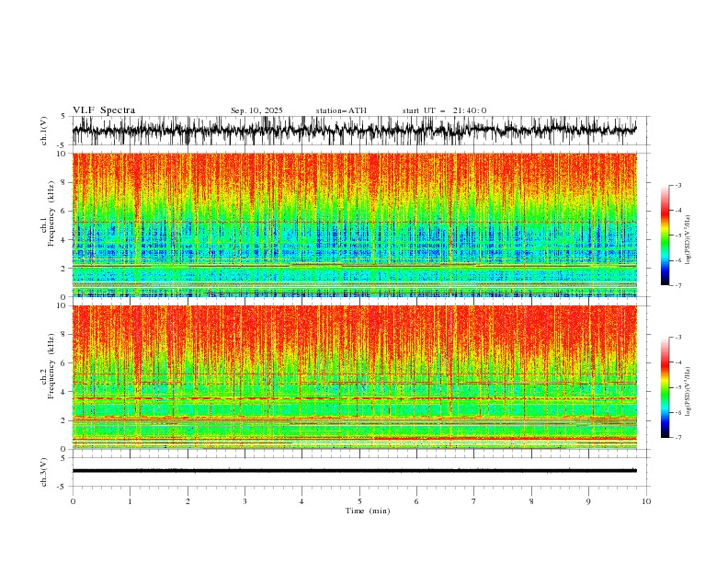The width and height of the screenshot is (728, 563).
Task: Click the time axis tick label '10'
Action: (646, 501)
